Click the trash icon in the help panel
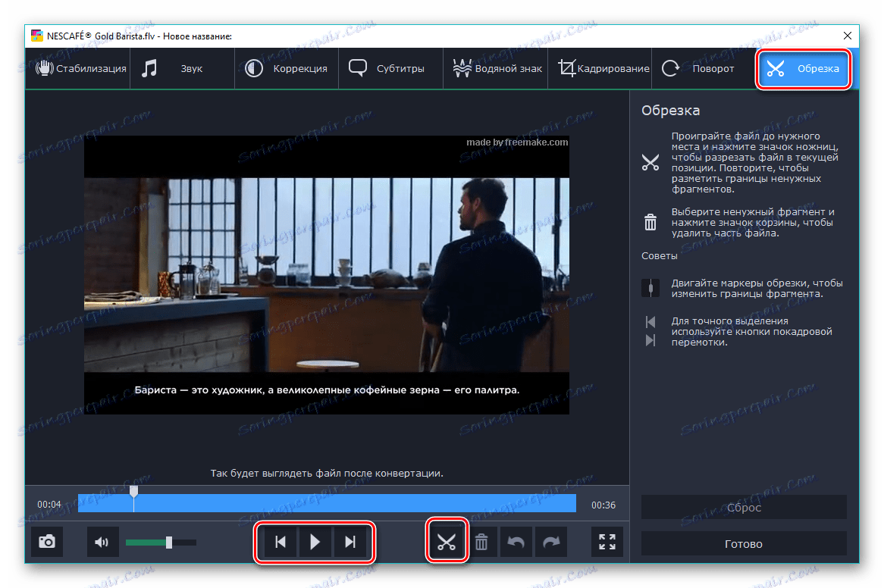 (650, 222)
